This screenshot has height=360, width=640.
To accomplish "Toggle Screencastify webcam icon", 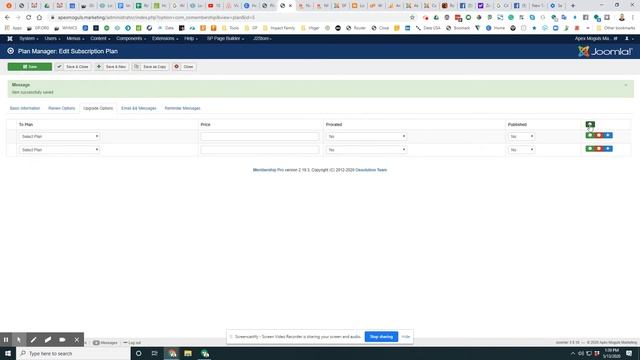I will [x=62, y=340].
